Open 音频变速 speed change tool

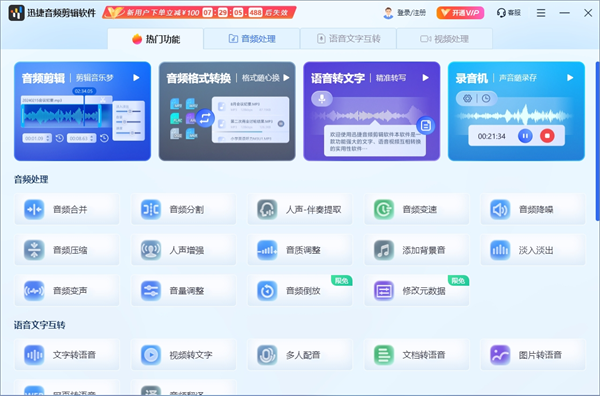(x=417, y=209)
